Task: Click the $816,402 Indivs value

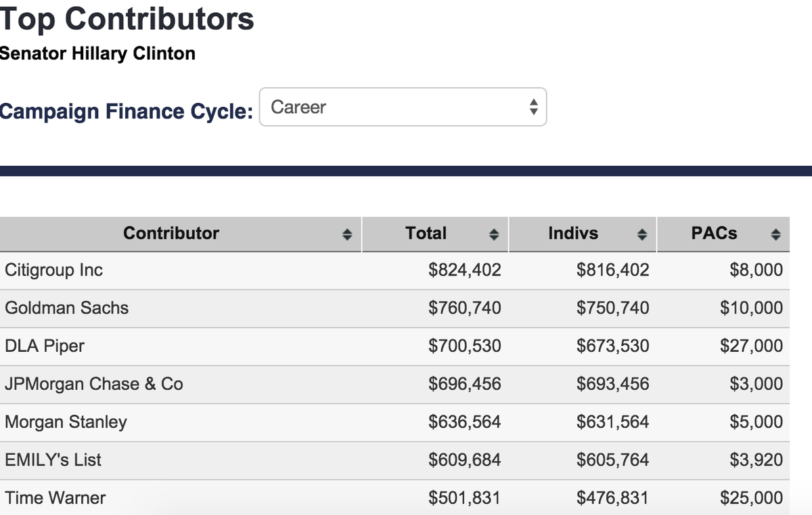Action: [x=612, y=270]
